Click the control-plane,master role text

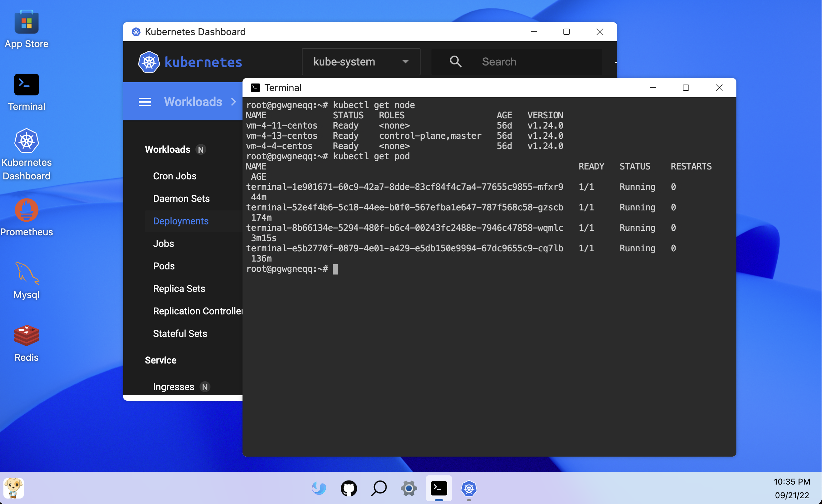(430, 136)
